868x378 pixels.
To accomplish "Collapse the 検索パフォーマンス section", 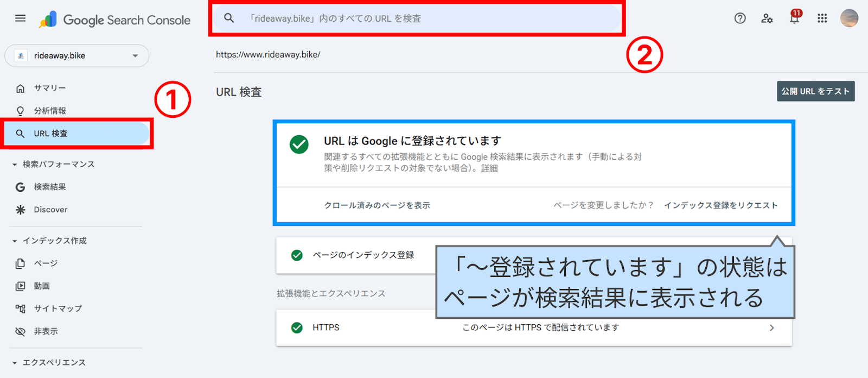I will coord(15,165).
